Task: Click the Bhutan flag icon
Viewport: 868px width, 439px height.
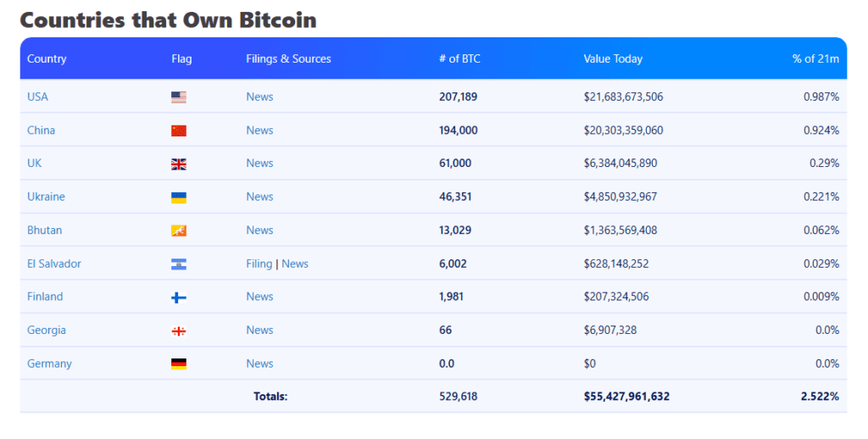Action: tap(179, 231)
